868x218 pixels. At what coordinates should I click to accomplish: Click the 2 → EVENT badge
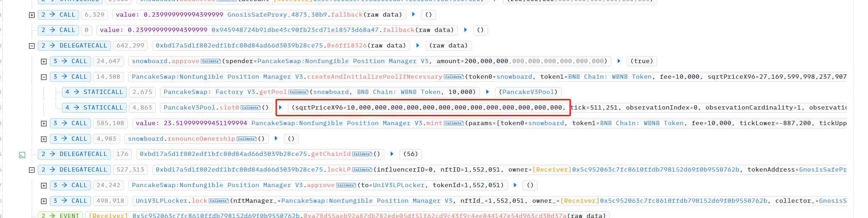tap(61, 215)
